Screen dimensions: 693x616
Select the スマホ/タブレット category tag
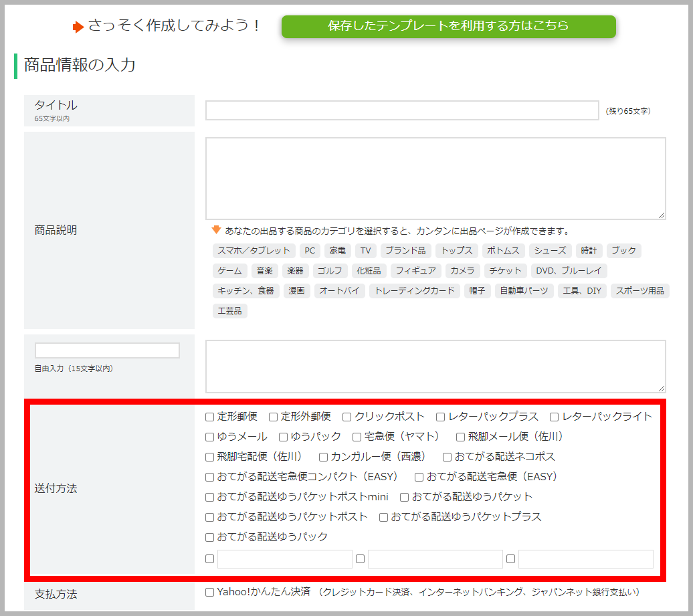point(254,251)
